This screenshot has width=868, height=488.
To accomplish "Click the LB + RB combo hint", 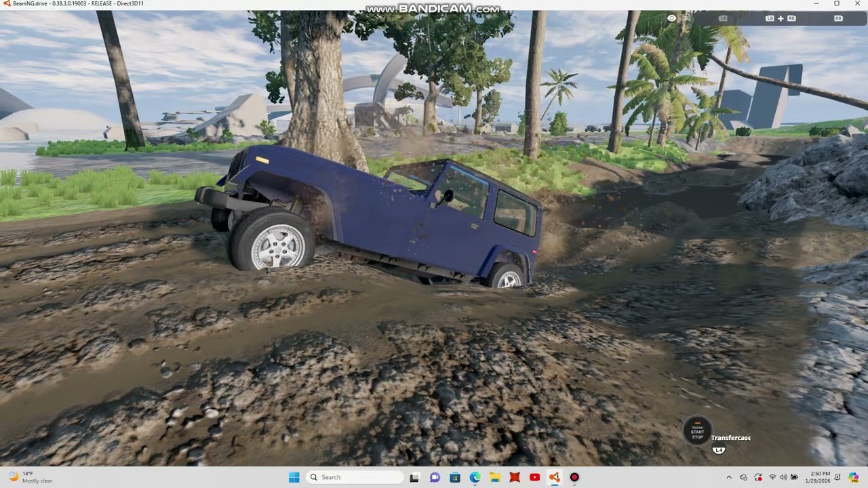I will [x=781, y=18].
